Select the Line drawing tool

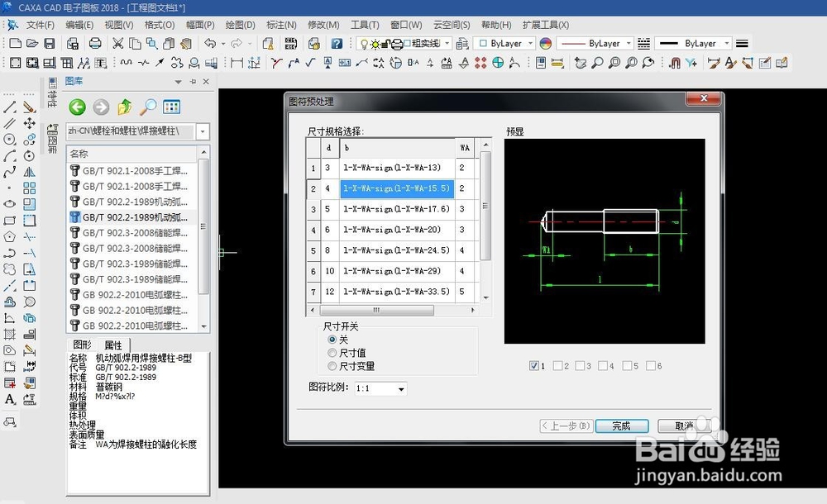tap(9, 107)
